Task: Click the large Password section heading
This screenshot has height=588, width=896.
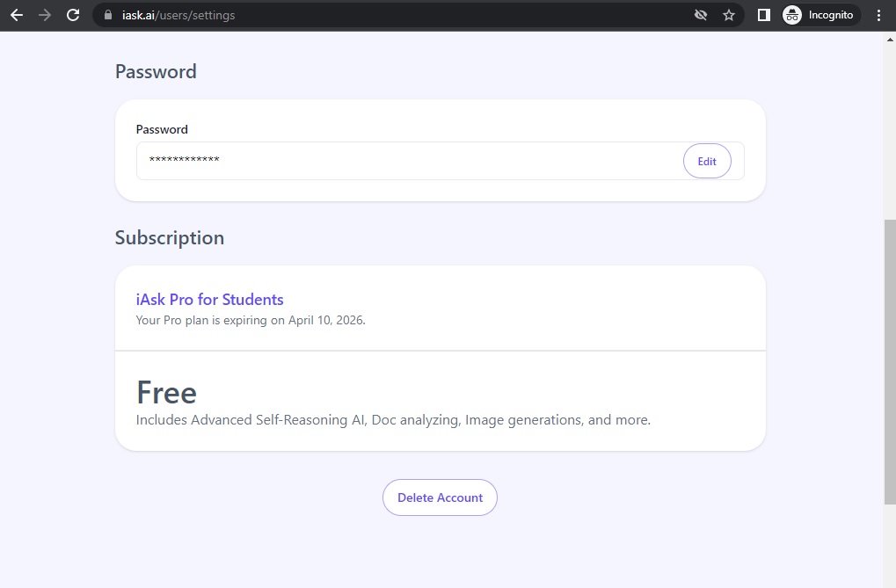Action: pos(156,71)
